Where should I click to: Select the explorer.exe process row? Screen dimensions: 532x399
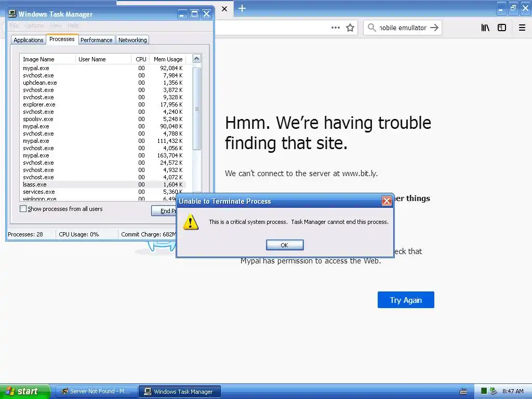point(103,104)
